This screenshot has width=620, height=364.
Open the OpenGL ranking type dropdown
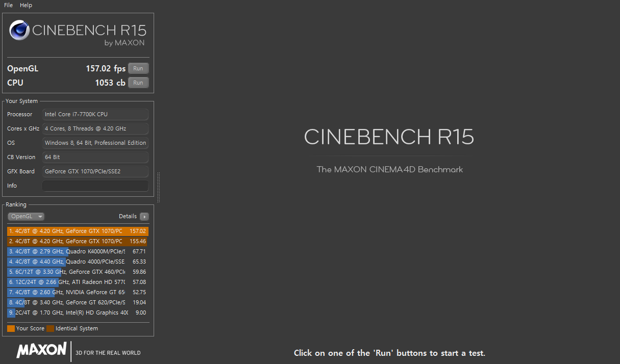click(26, 217)
